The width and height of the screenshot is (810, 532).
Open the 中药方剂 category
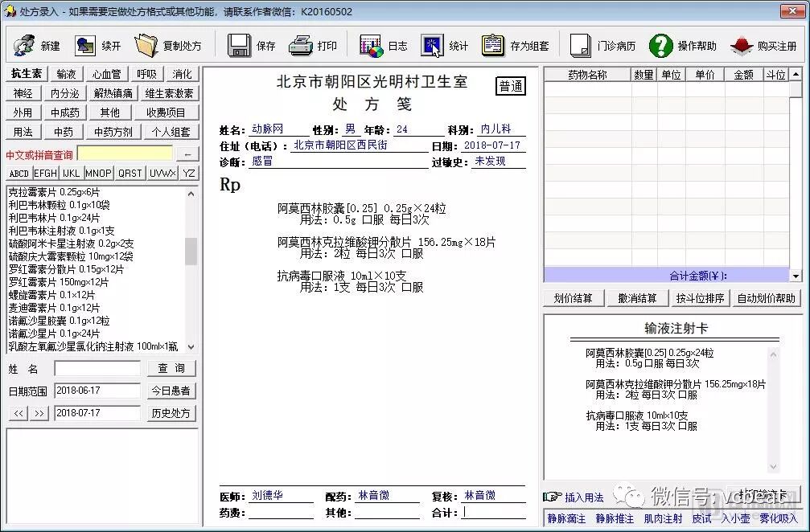[113, 132]
